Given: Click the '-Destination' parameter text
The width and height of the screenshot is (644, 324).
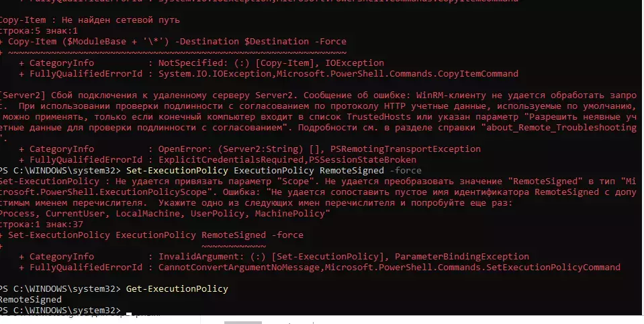Looking at the screenshot, I should coord(207,41).
